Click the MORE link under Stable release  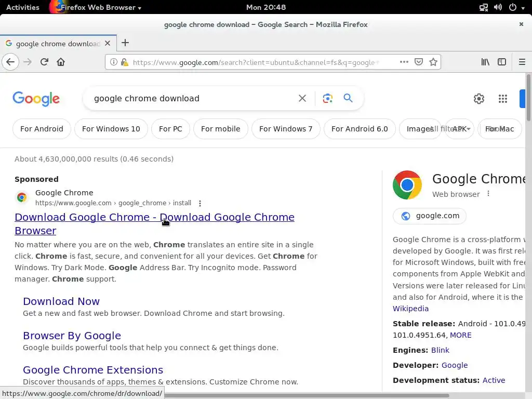point(460,335)
